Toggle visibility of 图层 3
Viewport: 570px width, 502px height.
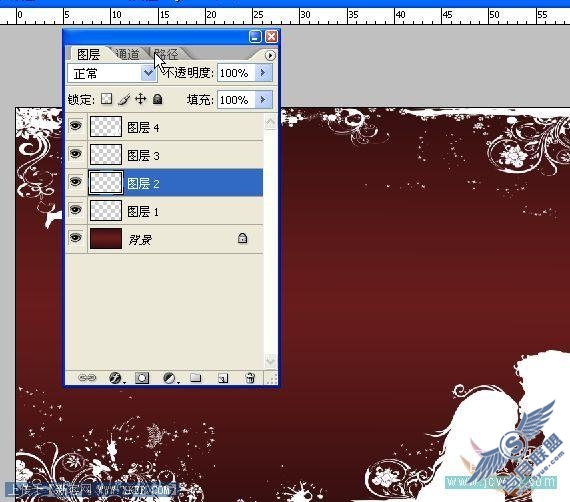(76, 154)
